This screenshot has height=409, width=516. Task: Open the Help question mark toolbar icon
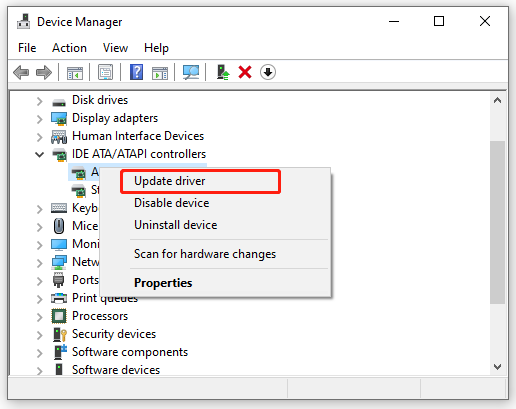pyautogui.click(x=136, y=72)
